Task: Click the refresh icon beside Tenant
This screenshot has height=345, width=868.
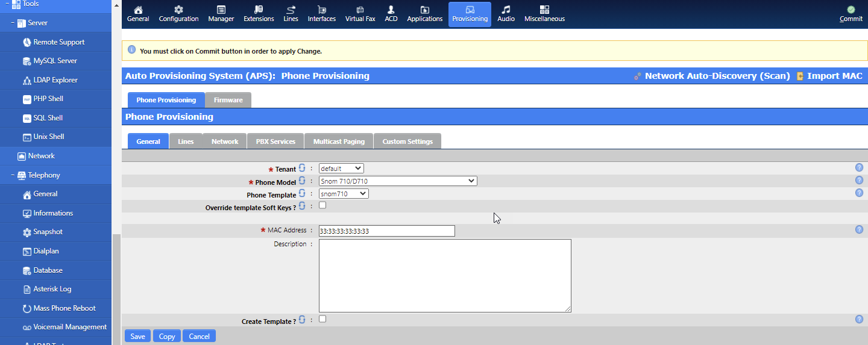Action: pos(302,168)
